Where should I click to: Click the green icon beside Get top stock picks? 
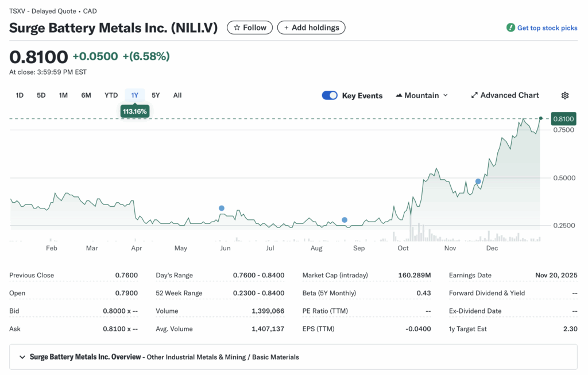click(510, 28)
